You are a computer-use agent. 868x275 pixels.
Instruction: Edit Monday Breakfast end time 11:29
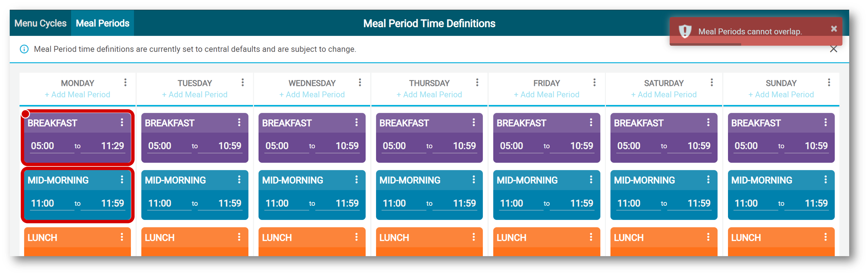pyautogui.click(x=105, y=146)
